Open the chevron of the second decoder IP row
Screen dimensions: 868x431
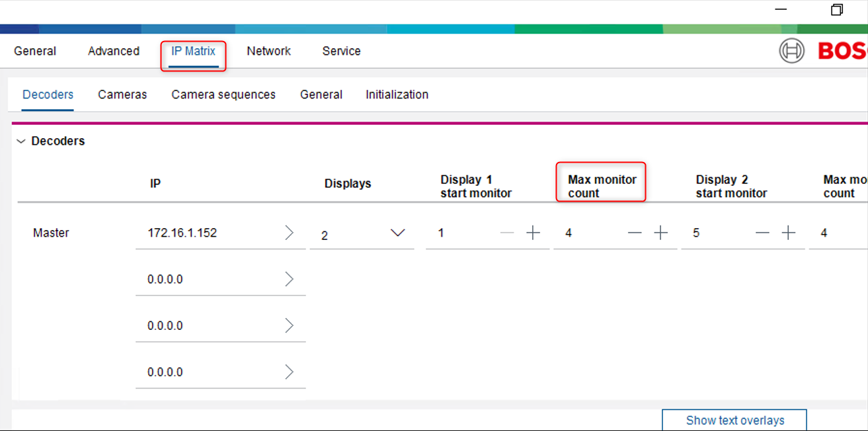[289, 279]
